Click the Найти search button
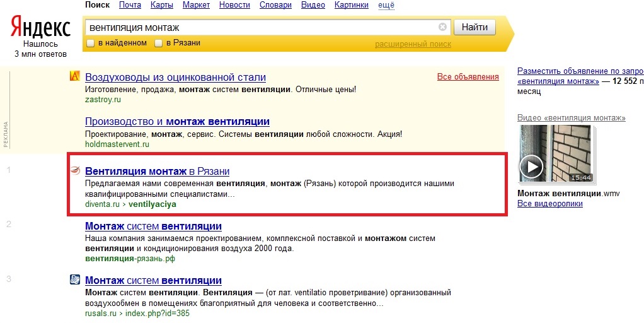 click(474, 27)
